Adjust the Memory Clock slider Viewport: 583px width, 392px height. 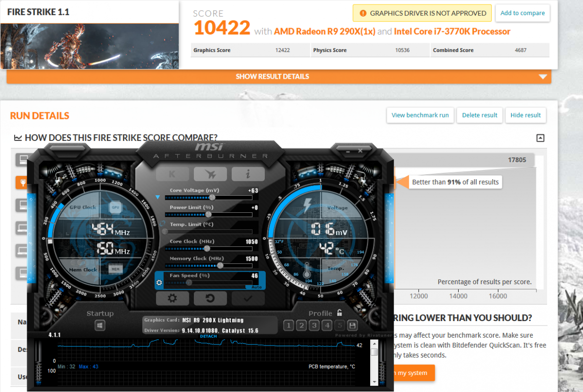tap(209, 266)
